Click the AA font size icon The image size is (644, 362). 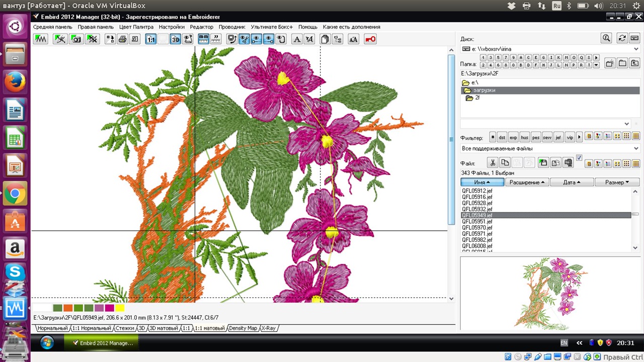tap(353, 39)
